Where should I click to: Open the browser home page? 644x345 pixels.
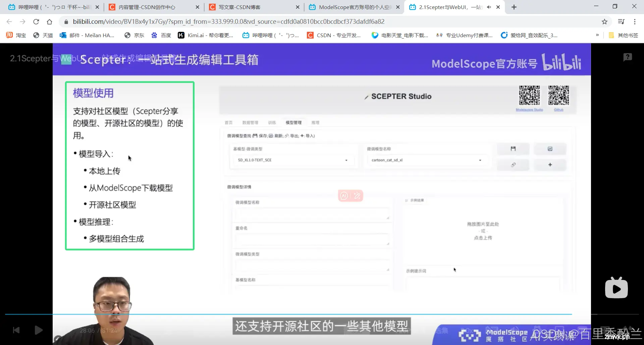[50, 21]
